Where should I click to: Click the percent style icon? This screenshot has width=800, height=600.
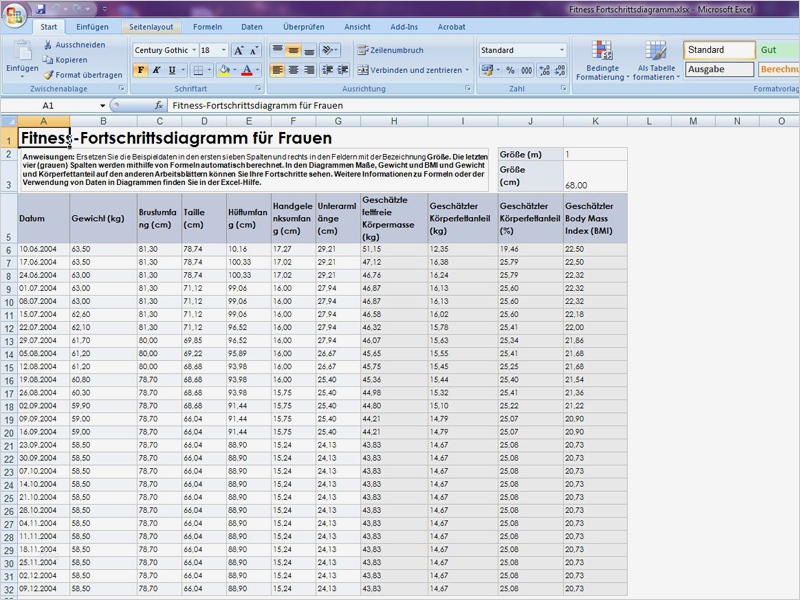click(x=511, y=70)
